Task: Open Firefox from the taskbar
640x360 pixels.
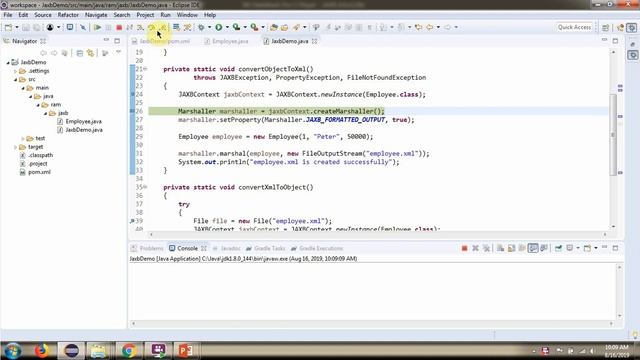Action: [x=41, y=351]
